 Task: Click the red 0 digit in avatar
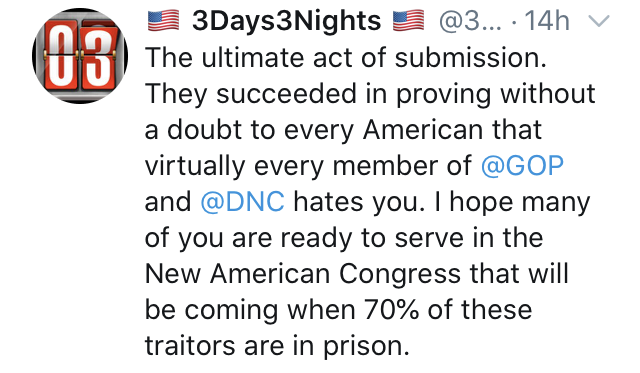click(61, 55)
